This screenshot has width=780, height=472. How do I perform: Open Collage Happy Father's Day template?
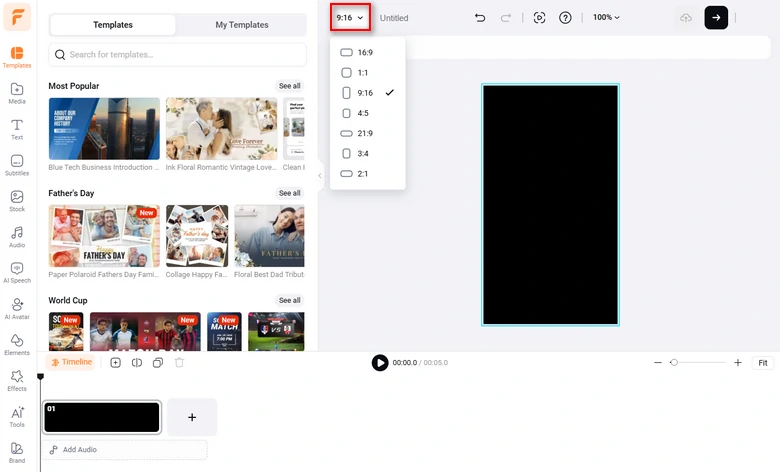[x=197, y=236]
